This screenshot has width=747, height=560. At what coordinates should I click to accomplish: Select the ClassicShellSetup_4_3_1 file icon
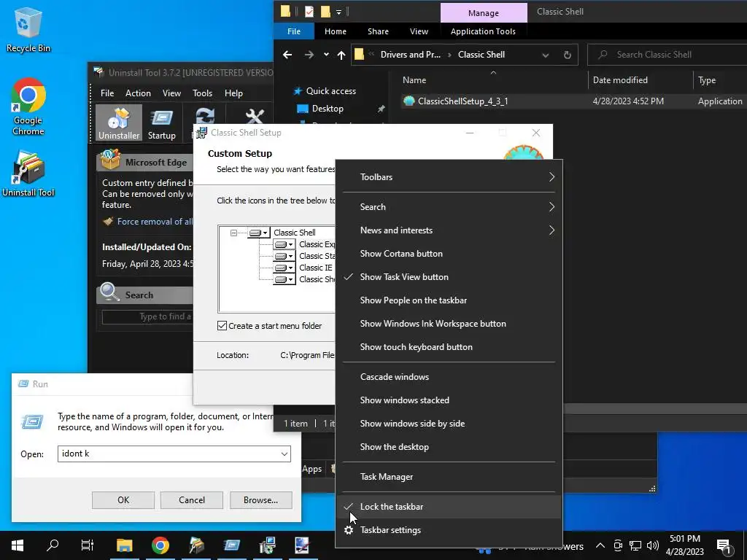(x=409, y=101)
